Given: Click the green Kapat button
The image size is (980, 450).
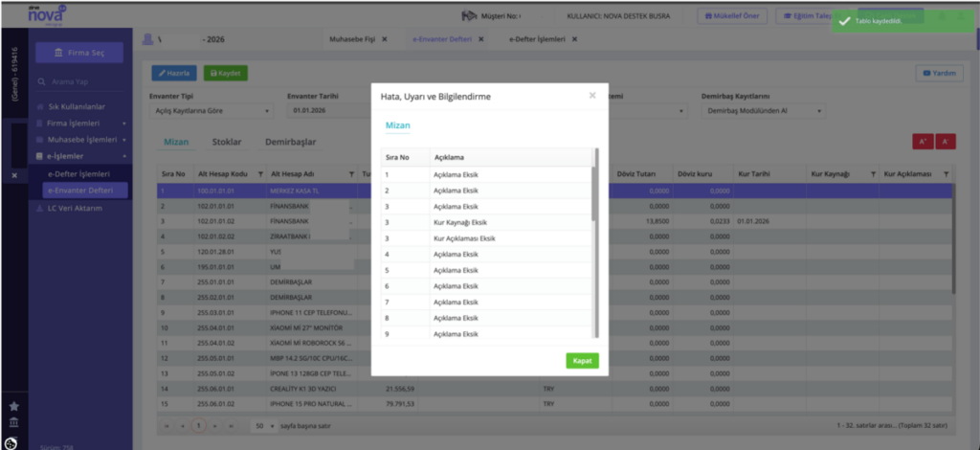Looking at the screenshot, I should pyautogui.click(x=583, y=361).
